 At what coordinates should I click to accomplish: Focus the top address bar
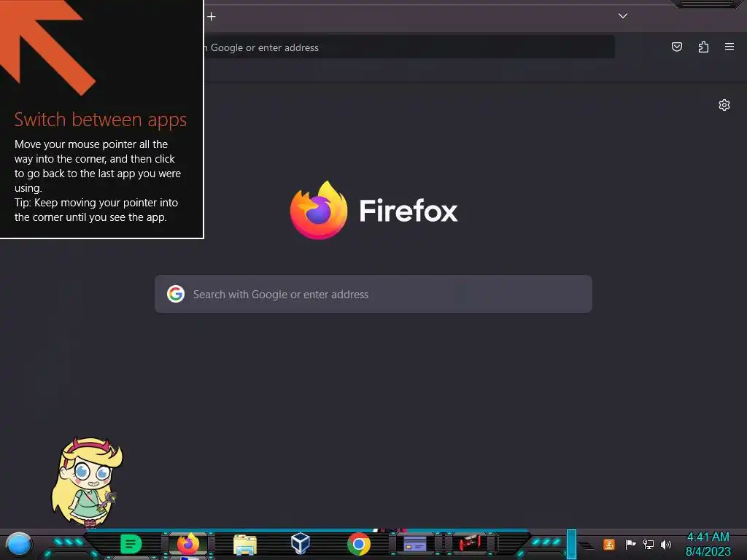coord(409,47)
